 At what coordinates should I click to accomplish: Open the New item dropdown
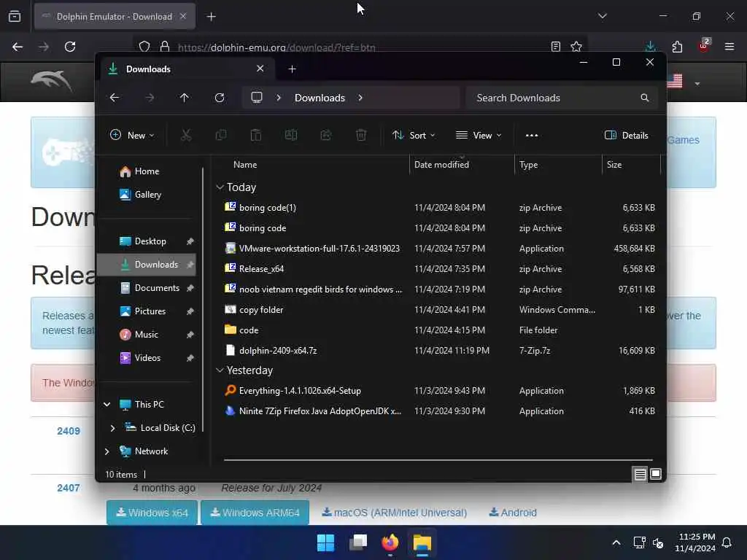(x=132, y=135)
